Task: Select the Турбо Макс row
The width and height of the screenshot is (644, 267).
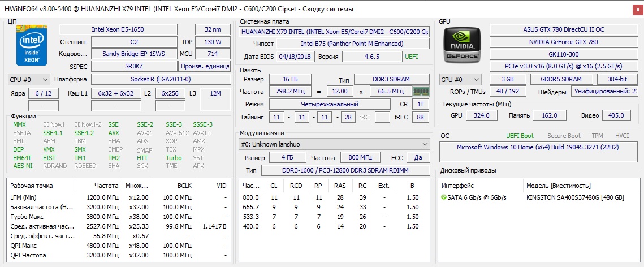Action: point(119,217)
